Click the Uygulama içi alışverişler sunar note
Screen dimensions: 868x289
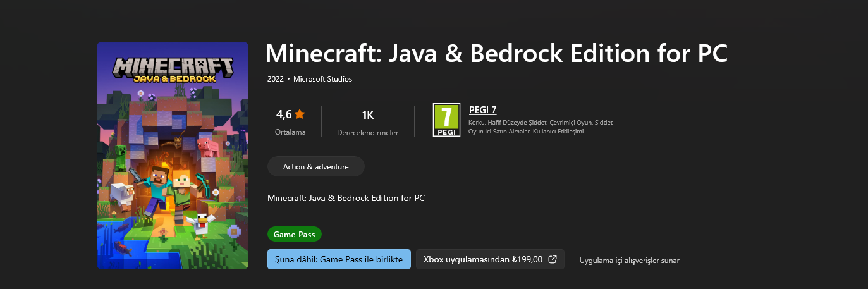click(x=626, y=261)
